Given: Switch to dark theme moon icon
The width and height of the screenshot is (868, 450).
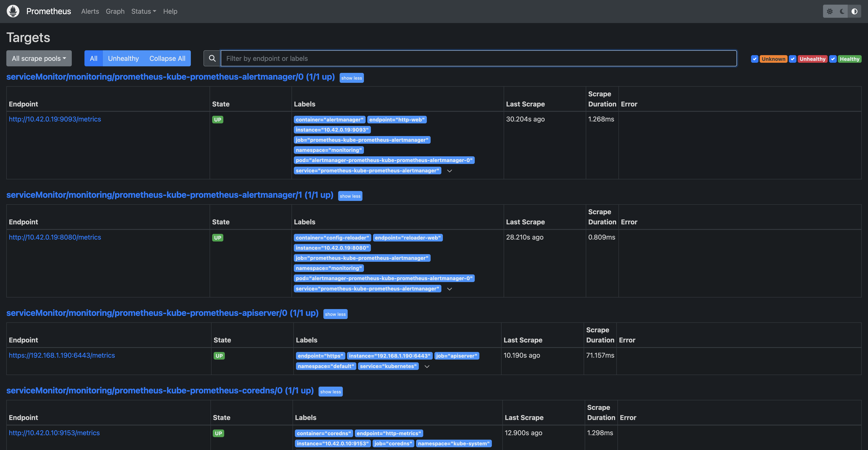Looking at the screenshot, I should (x=842, y=11).
